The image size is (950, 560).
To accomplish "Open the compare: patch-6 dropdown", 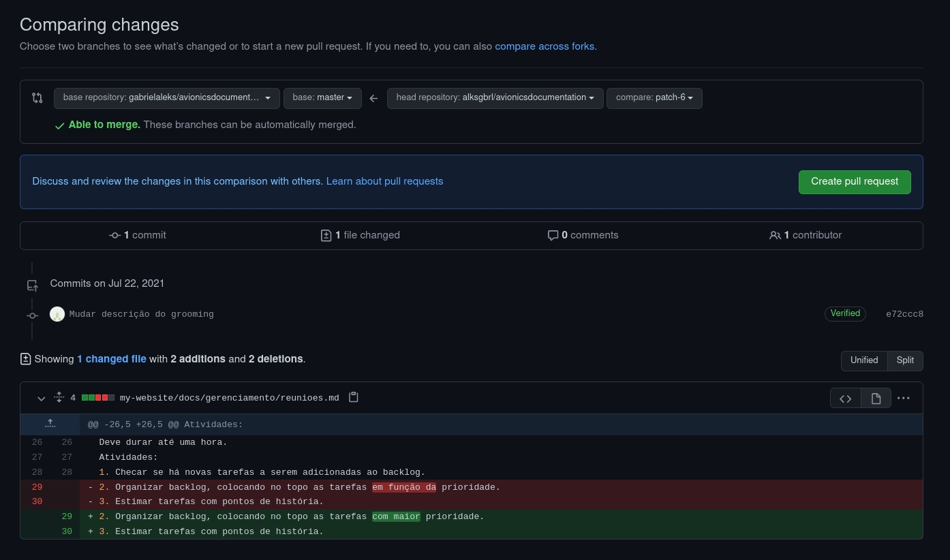I will tap(654, 98).
